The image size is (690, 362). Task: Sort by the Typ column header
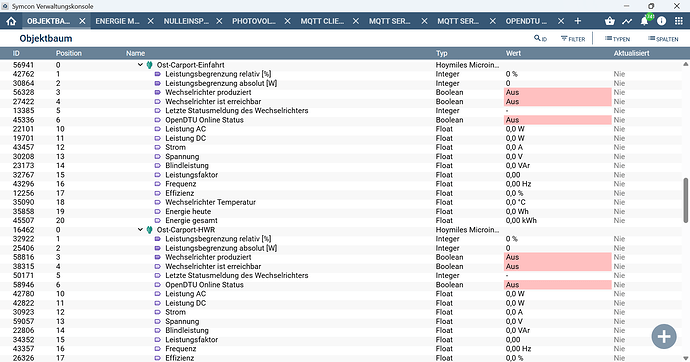point(442,53)
